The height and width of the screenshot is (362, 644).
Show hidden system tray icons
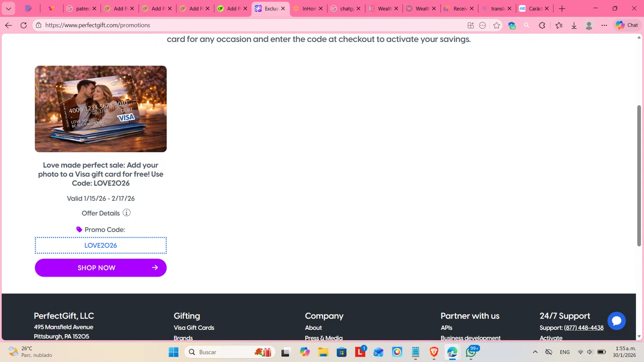(535, 352)
